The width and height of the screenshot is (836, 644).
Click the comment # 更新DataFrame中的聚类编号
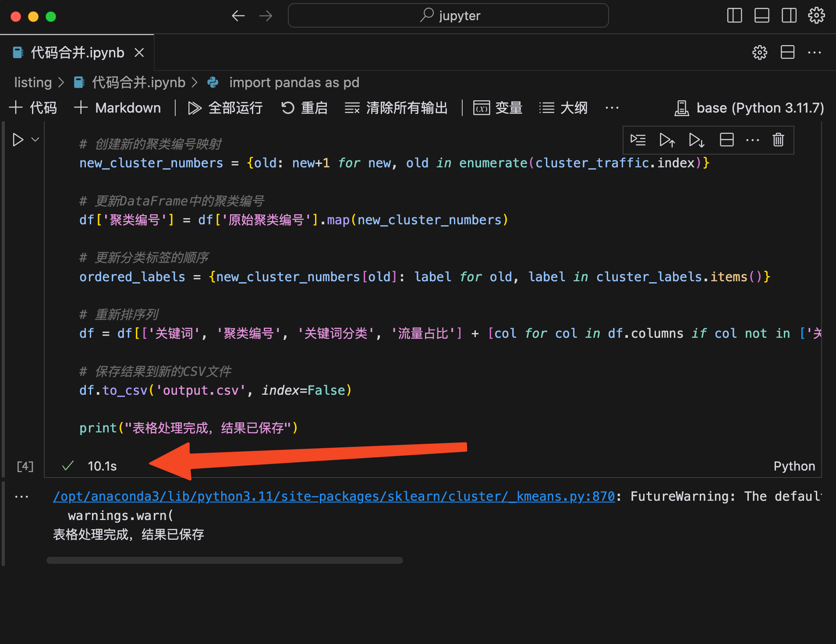click(172, 201)
